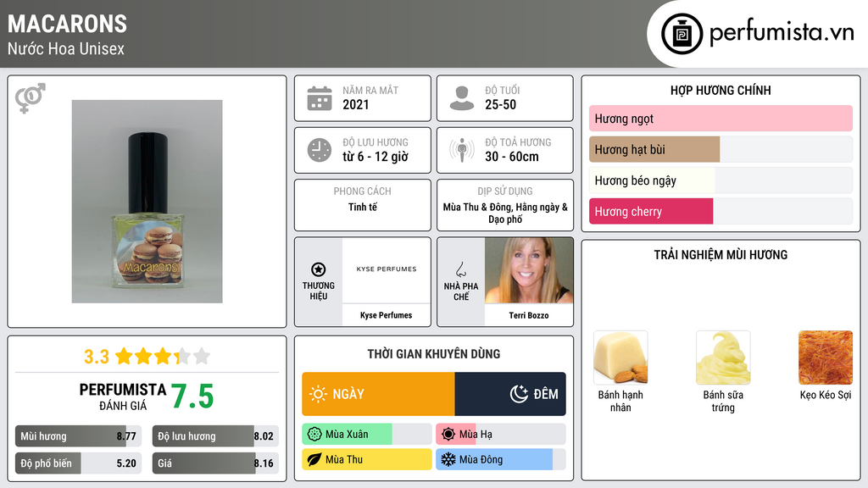Click the star rating icons beside 3.3
The height and width of the screenshot is (488, 868).
[x=163, y=356]
